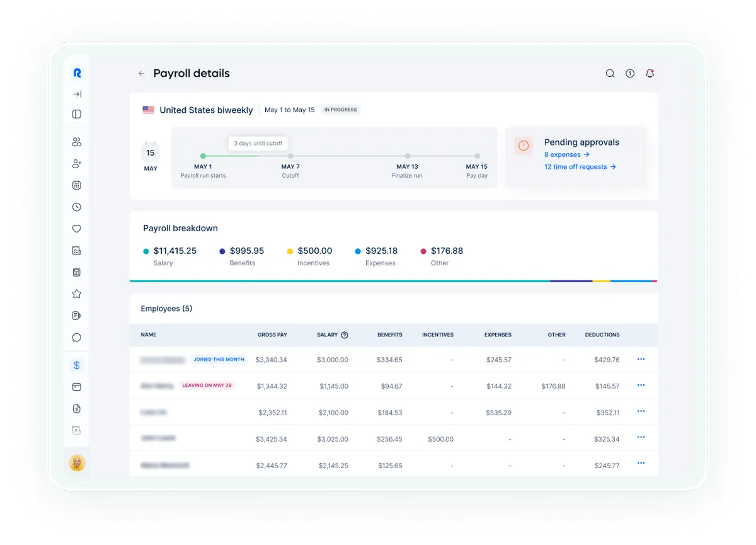Open the Employees section in the sidebar
Screen dimensions: 756x545
(76, 142)
